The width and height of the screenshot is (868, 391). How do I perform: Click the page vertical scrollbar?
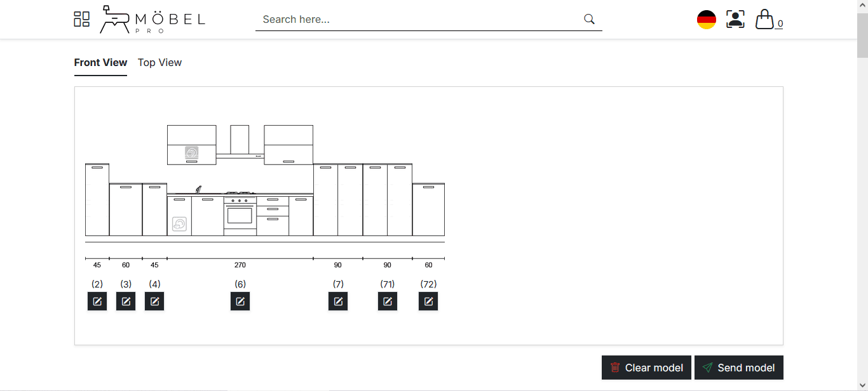(862, 190)
